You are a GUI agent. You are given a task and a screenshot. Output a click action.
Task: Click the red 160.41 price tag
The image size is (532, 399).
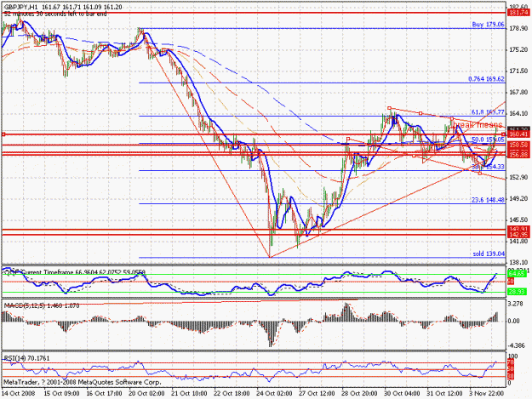(518, 134)
